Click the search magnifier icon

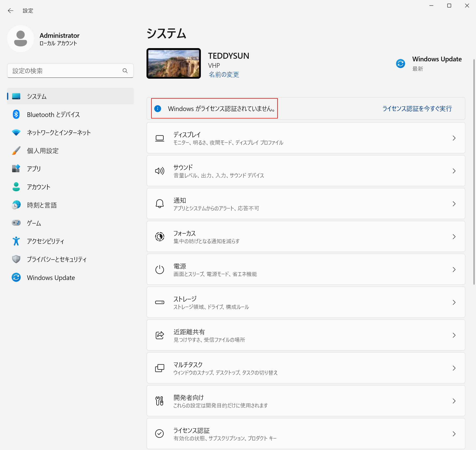click(x=125, y=71)
